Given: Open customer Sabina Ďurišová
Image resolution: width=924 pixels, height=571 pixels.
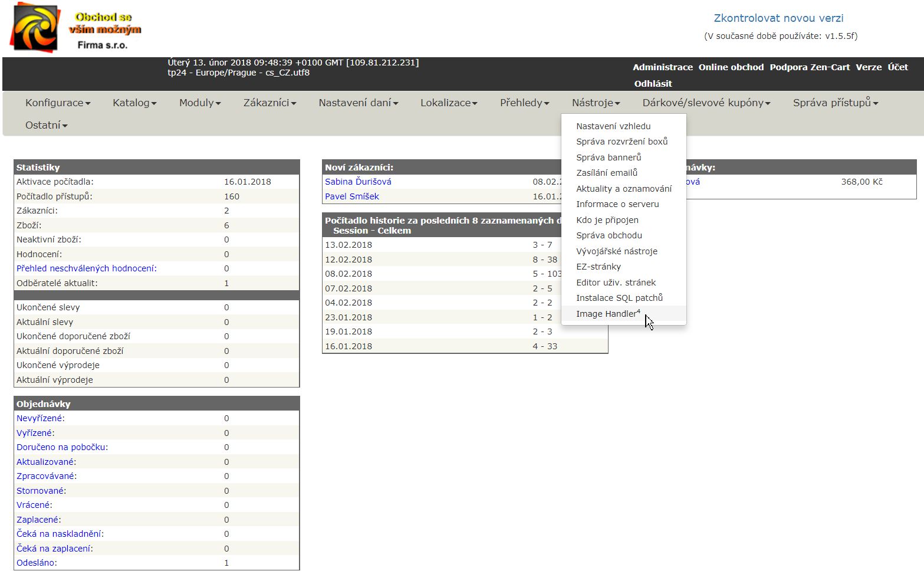Looking at the screenshot, I should tap(358, 182).
